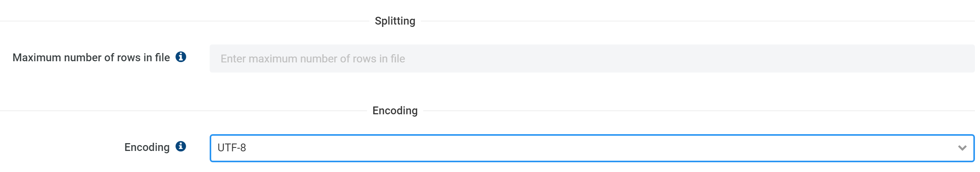Image resolution: width=980 pixels, height=172 pixels.
Task: Click right end of the maximum rows field
Action: tap(957, 59)
